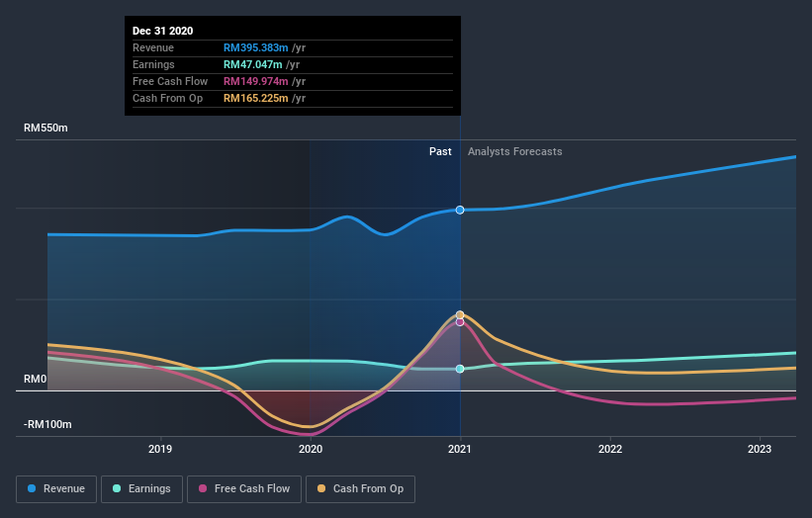Click the Free Cash Flow marker at 2021
This screenshot has width=812, height=518.
click(x=460, y=322)
